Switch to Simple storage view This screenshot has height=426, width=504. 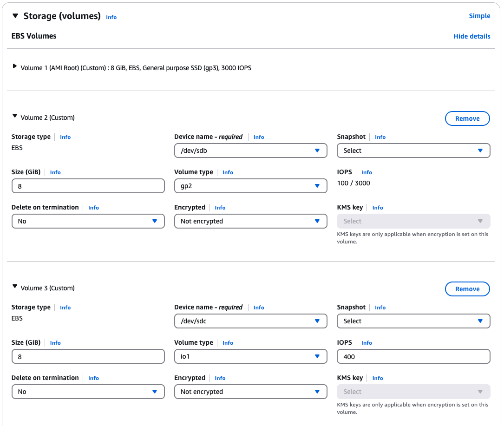[x=479, y=16]
